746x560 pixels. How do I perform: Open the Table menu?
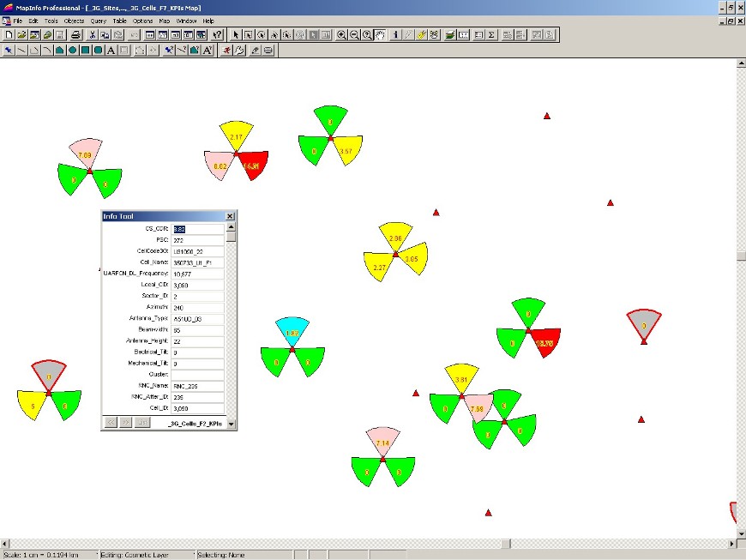click(x=119, y=21)
